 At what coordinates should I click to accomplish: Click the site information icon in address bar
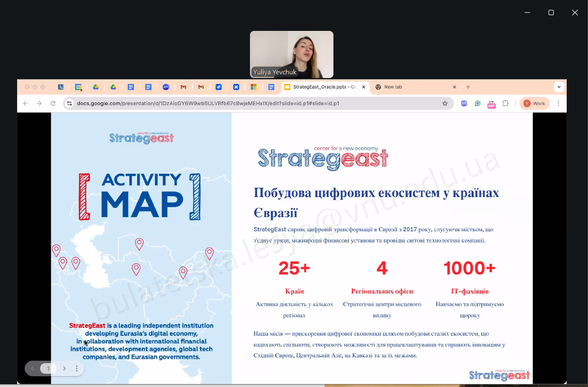click(70, 104)
